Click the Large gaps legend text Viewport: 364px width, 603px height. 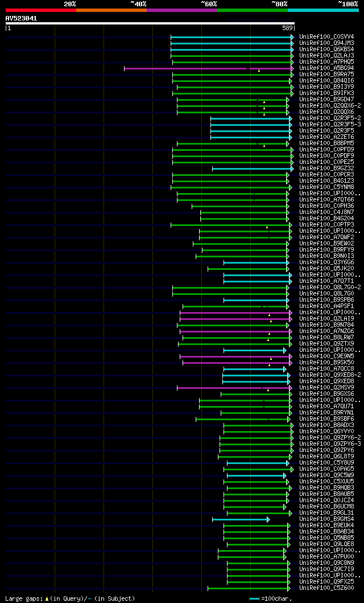click(x=70, y=599)
